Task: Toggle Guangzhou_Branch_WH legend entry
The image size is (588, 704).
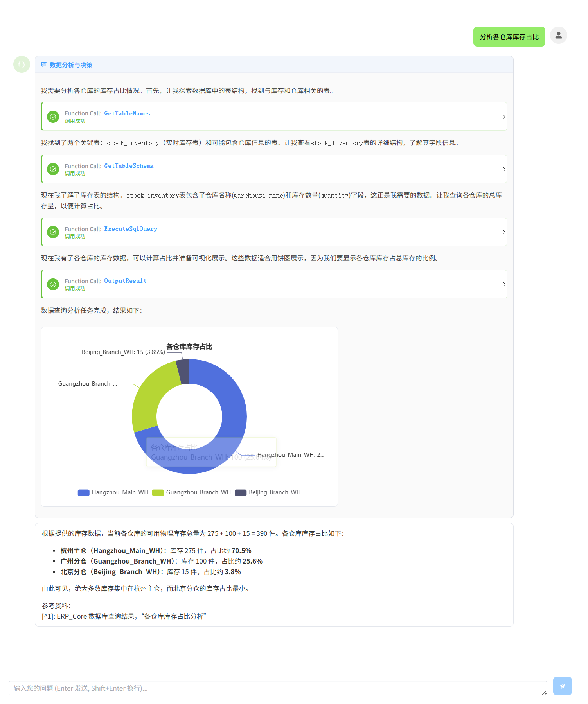Action: [x=192, y=492]
